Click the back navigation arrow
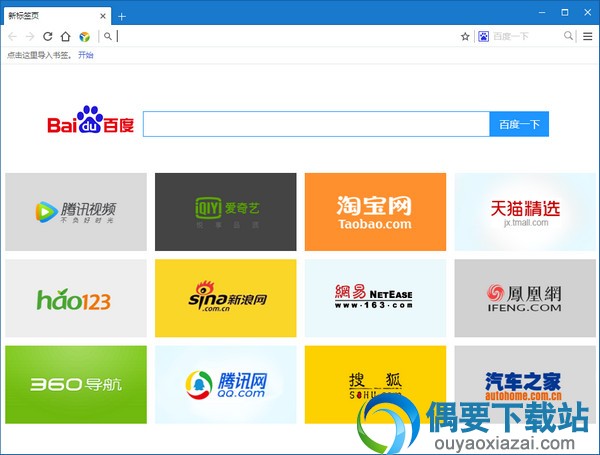This screenshot has width=600, height=455. click(x=12, y=37)
